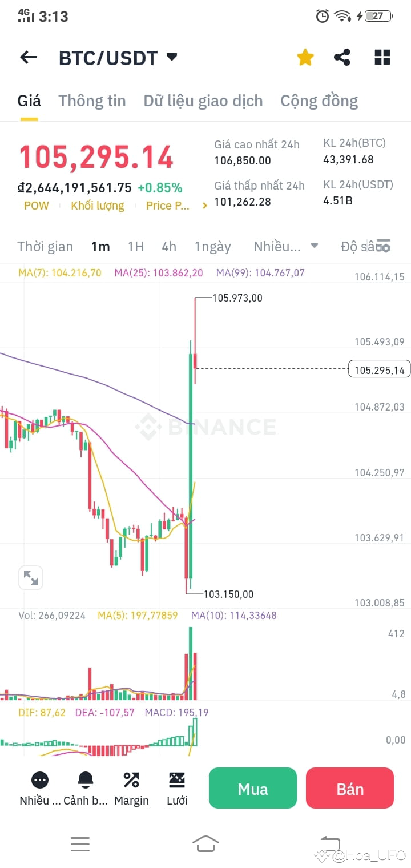The width and height of the screenshot is (411, 868).
Task: Open the Lưới grid trading icon
Action: 177,779
